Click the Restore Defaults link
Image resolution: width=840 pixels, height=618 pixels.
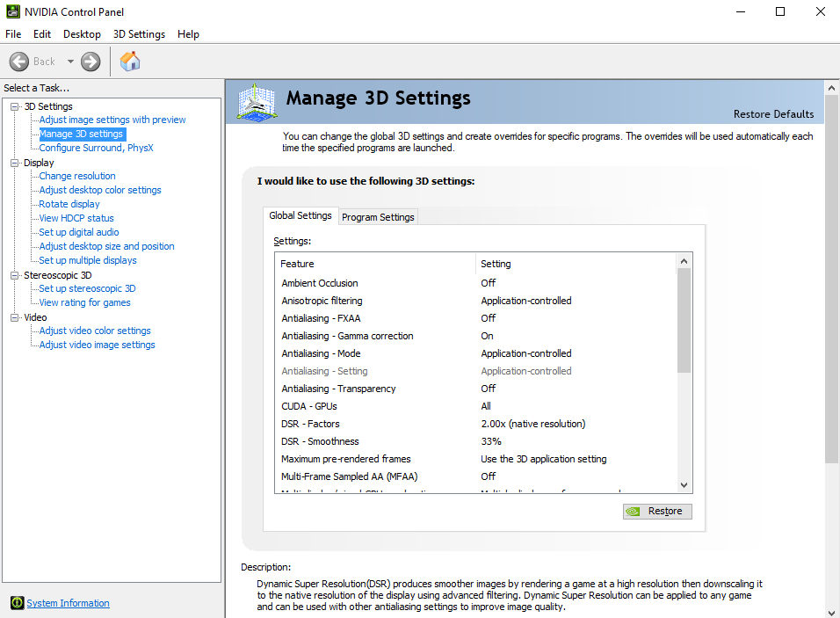pyautogui.click(x=773, y=114)
